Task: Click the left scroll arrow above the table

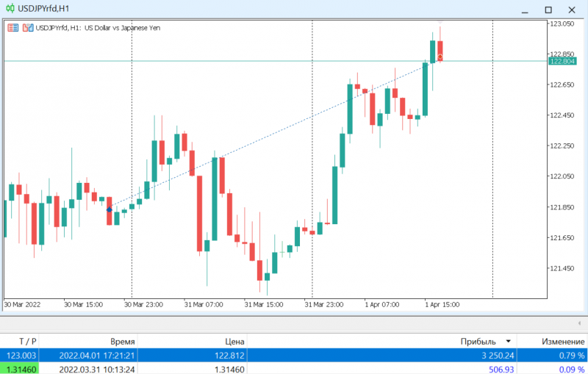Action: coord(579,323)
